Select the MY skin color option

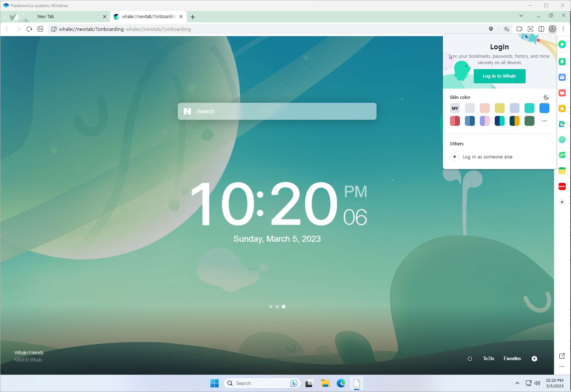(x=455, y=108)
